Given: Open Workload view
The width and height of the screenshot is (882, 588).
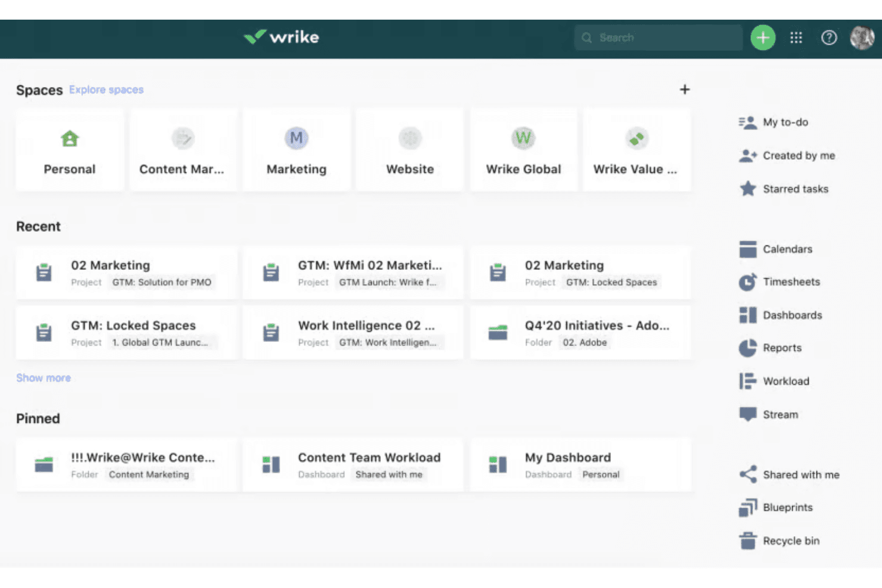Looking at the screenshot, I should click(x=774, y=381).
